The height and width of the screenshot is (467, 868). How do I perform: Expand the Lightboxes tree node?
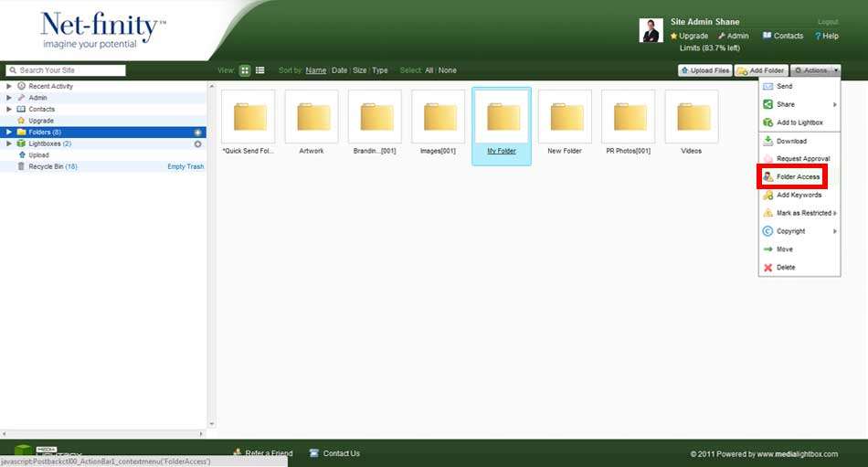[9, 143]
